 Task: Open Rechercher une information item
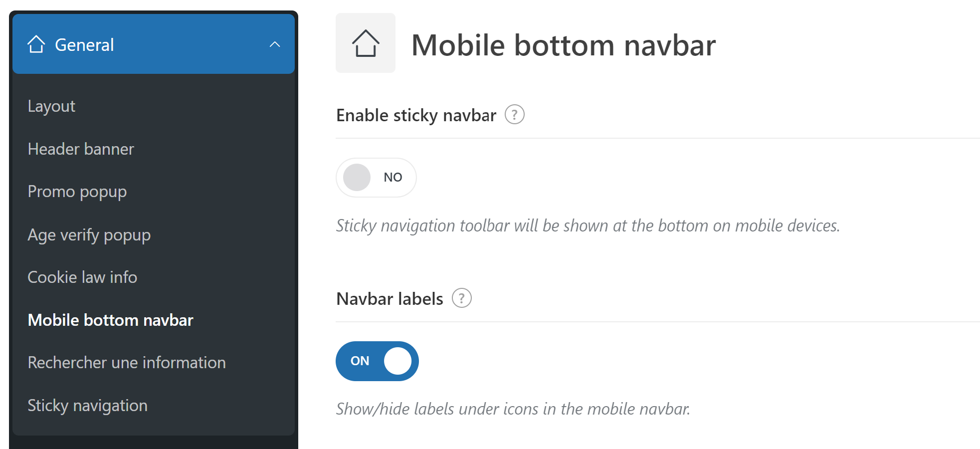click(x=127, y=363)
